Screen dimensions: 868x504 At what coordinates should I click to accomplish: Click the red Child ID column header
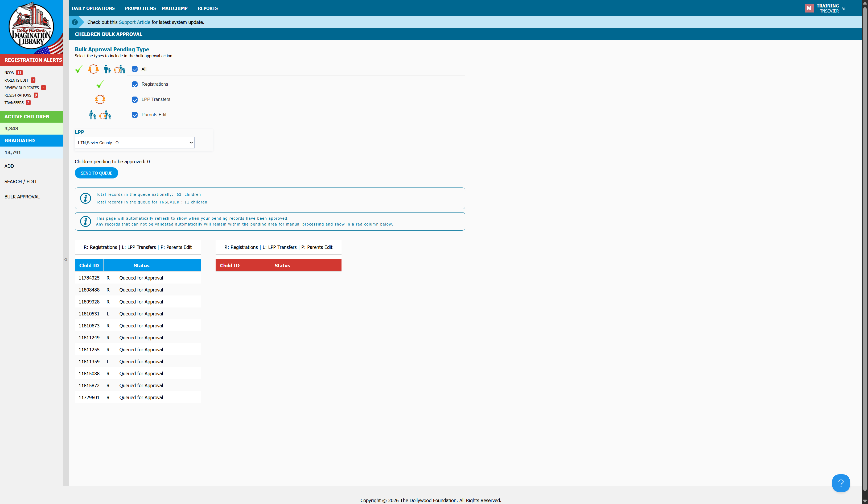[230, 265]
